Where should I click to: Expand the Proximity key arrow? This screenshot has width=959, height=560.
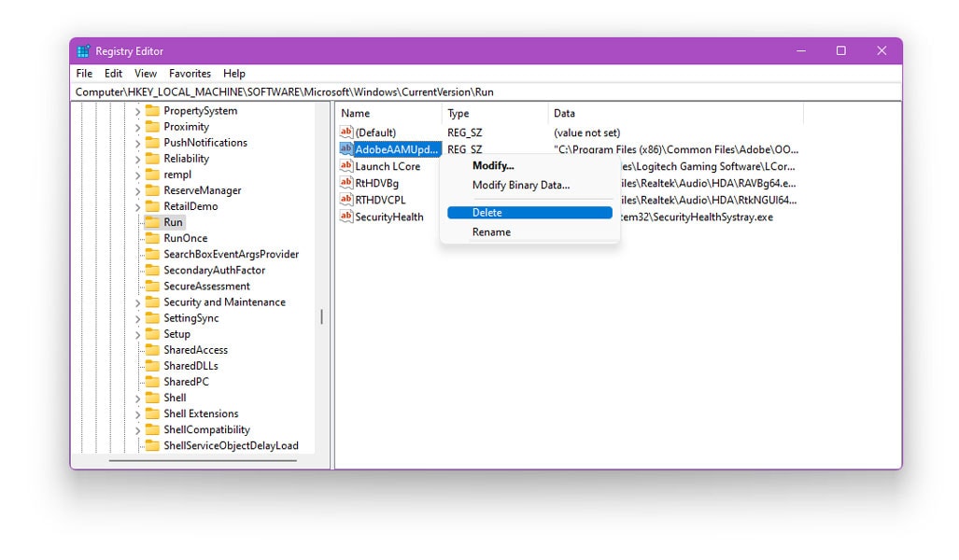coord(137,128)
